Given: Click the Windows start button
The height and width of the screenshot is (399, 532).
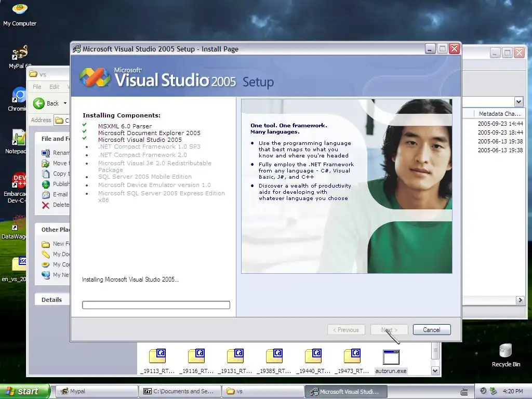Looking at the screenshot, I should [24, 391].
